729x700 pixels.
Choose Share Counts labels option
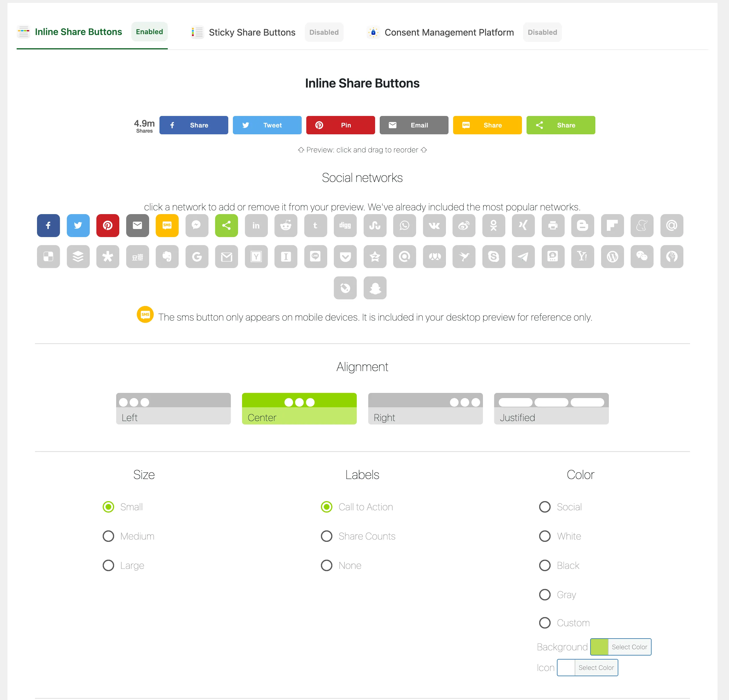pyautogui.click(x=327, y=536)
